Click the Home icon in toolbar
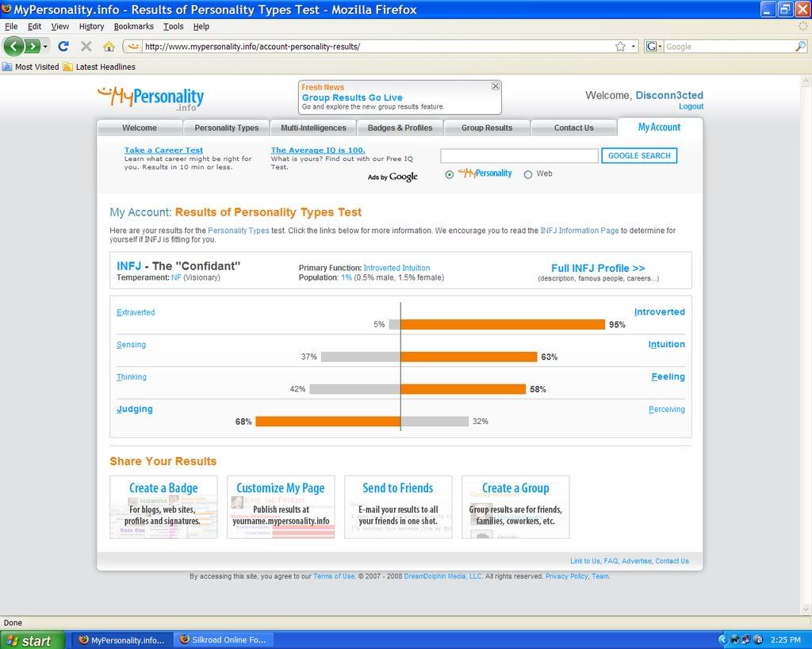Screen dimensions: 812x649 point(109,46)
